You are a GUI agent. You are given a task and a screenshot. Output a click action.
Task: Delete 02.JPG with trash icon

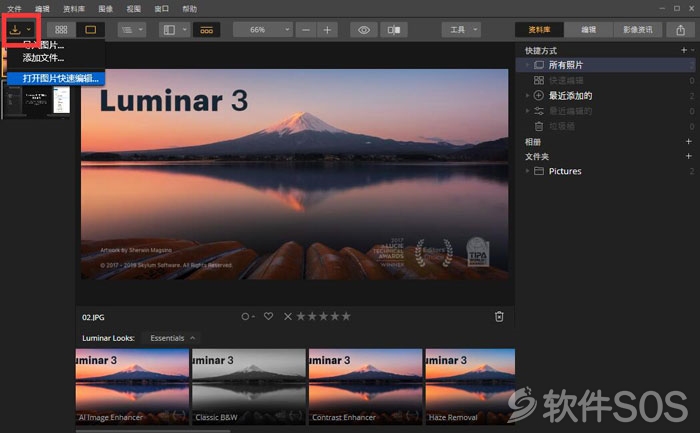[499, 316]
